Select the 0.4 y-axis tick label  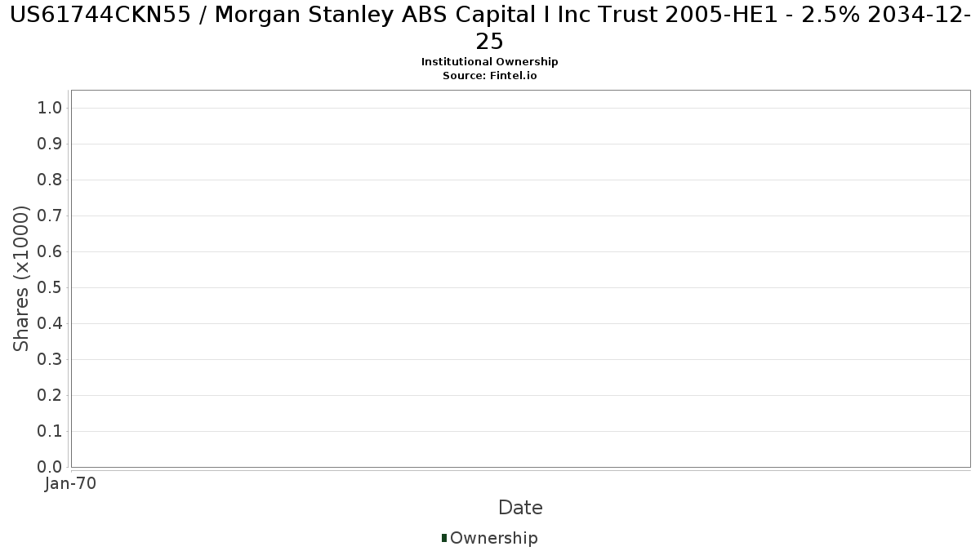(x=50, y=324)
